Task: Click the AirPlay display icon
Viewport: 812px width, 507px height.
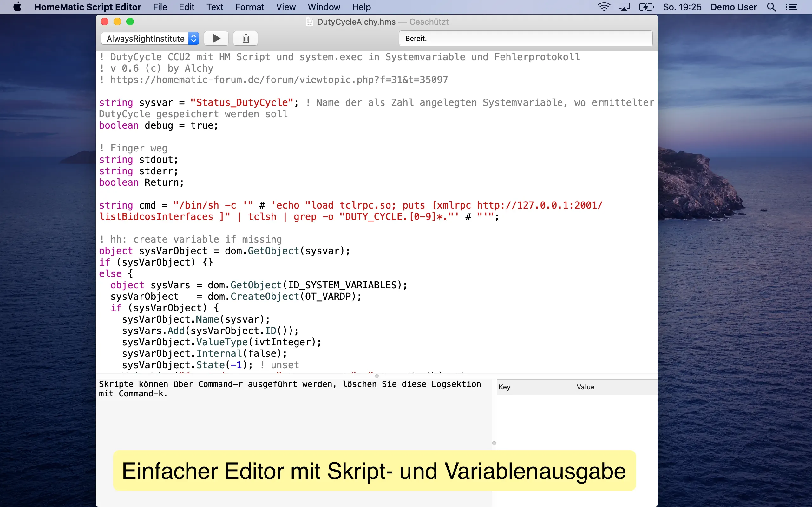Action: 624,7
